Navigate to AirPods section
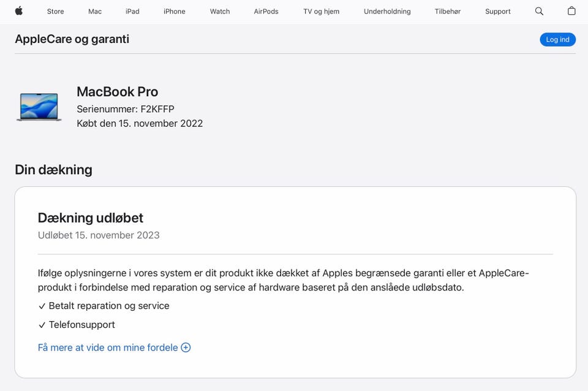This screenshot has height=391, width=588. (x=266, y=11)
